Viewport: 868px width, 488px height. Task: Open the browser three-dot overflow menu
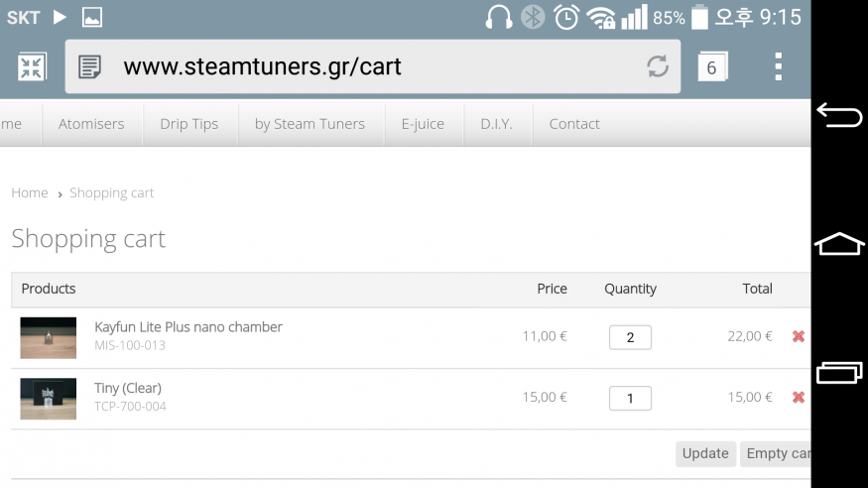(779, 66)
